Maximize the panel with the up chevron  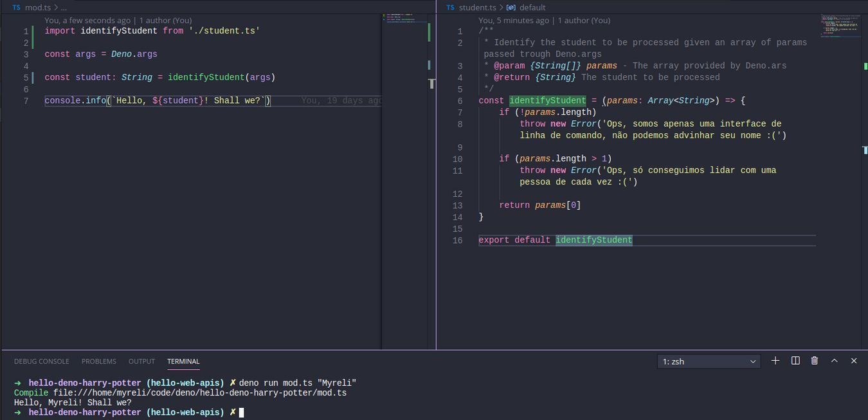[835, 361]
